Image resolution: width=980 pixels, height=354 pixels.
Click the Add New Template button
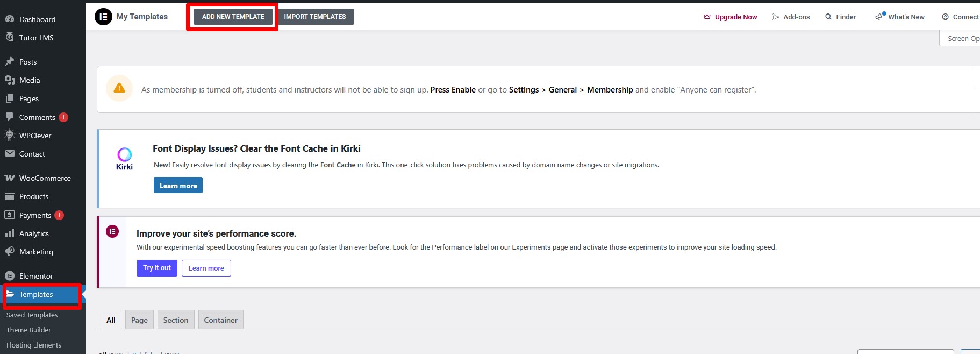233,17
